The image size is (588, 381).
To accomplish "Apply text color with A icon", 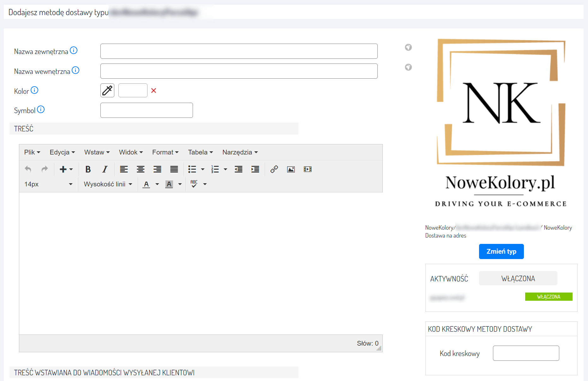I will 146,184.
